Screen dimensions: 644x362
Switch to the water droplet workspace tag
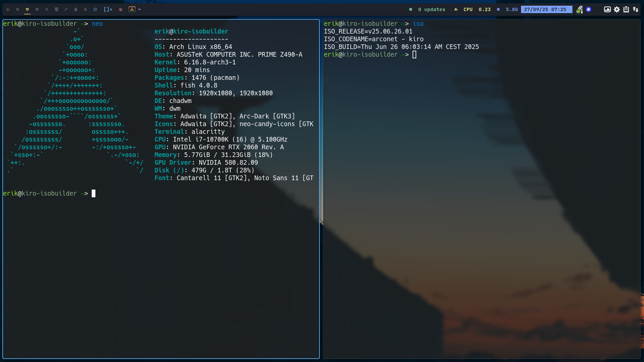(x=76, y=9)
